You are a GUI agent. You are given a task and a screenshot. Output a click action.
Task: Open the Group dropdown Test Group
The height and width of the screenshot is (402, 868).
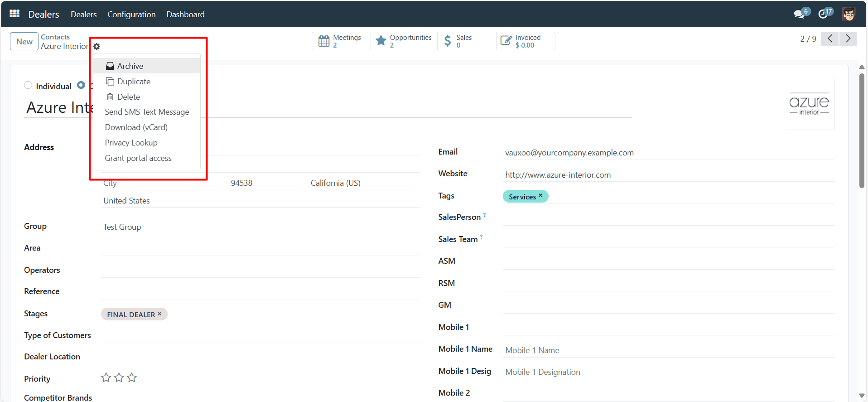[x=251, y=227]
